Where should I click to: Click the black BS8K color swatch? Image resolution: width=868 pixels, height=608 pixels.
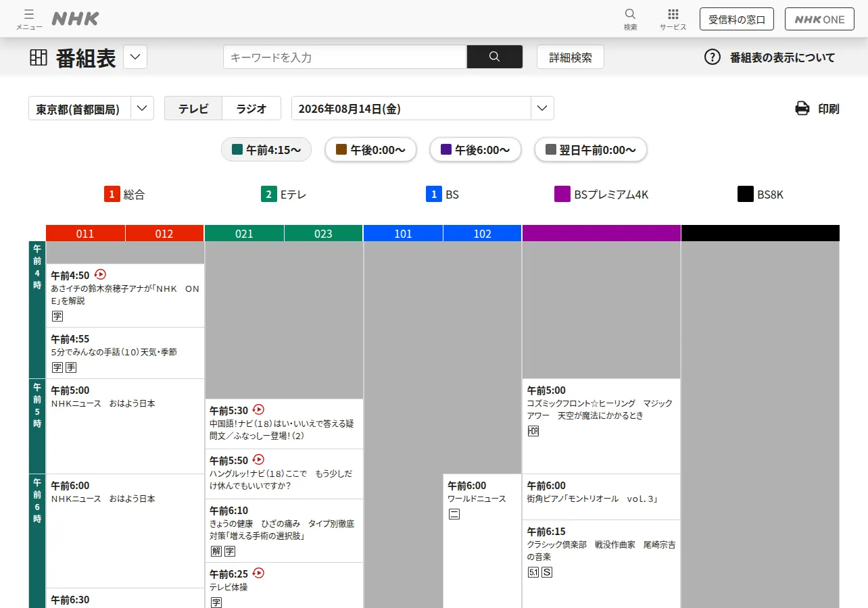[x=746, y=194]
